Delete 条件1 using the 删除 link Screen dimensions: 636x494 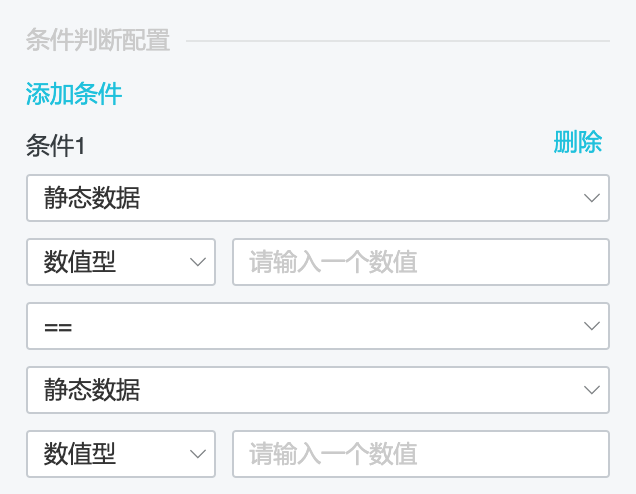tap(578, 142)
